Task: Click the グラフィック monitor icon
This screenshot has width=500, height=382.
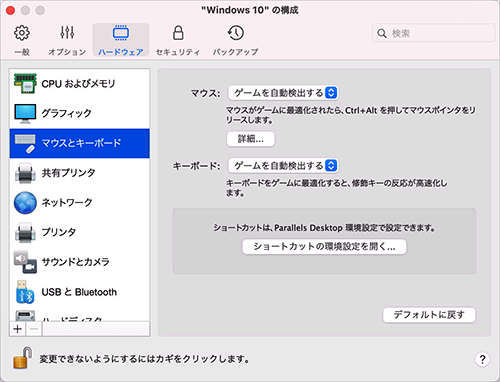Action: pos(25,113)
